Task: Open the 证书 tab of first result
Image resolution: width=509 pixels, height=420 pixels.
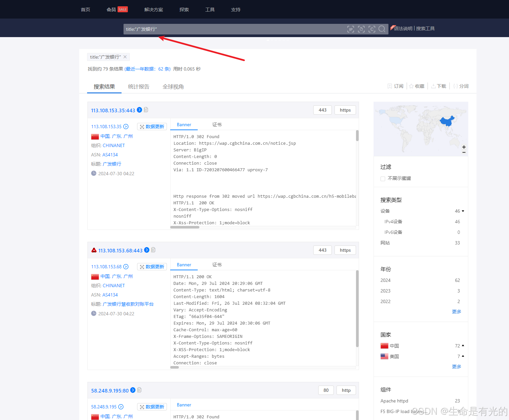Action: click(217, 125)
